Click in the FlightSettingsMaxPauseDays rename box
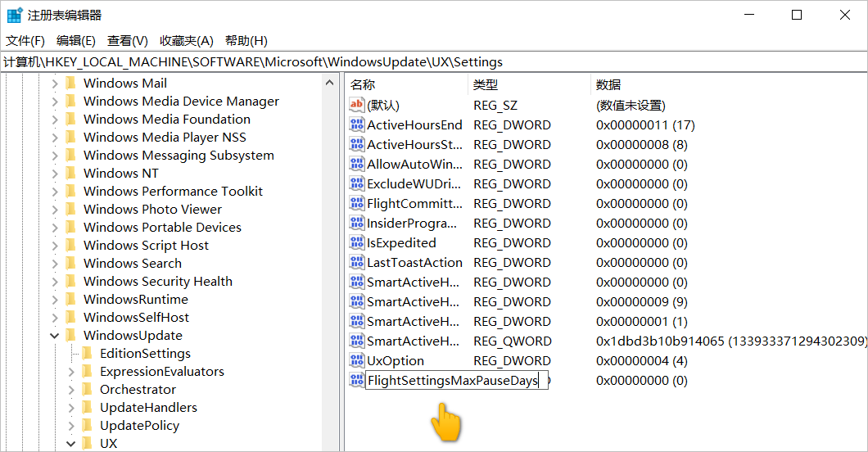The image size is (868, 452). coord(452,381)
